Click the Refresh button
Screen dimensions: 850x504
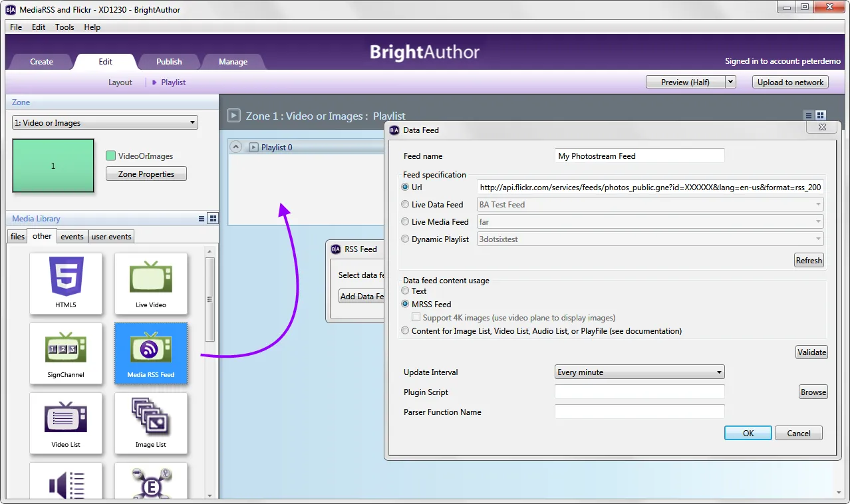tap(809, 261)
